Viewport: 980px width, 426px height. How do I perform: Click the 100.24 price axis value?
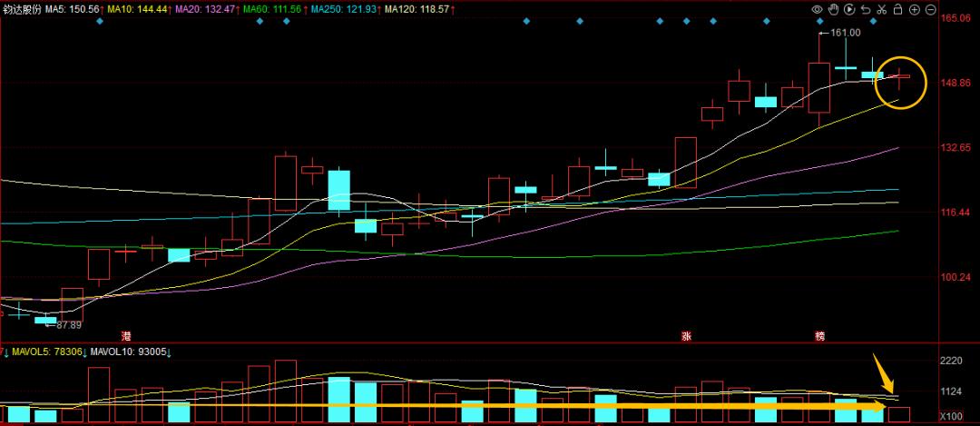point(956,277)
